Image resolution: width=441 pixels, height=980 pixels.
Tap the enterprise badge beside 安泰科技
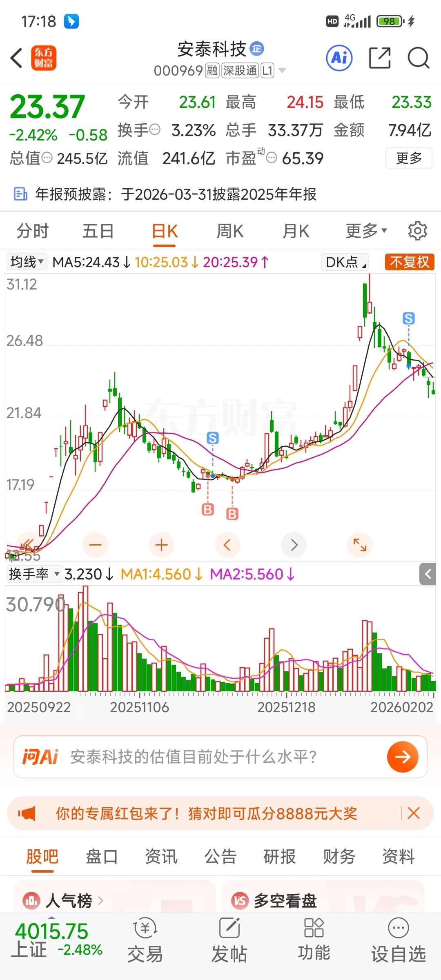(257, 49)
